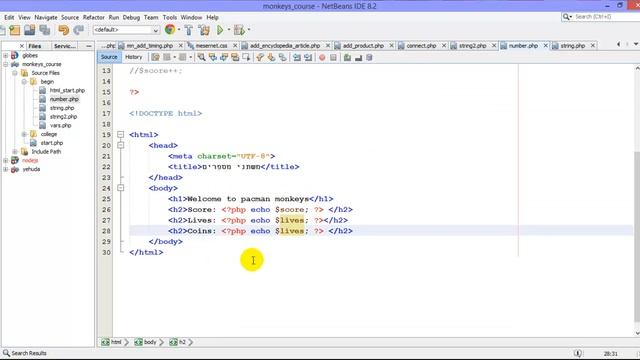The width and height of the screenshot is (640, 360).
Task: Switch to the mesernet.css editor tab
Action: tap(211, 46)
